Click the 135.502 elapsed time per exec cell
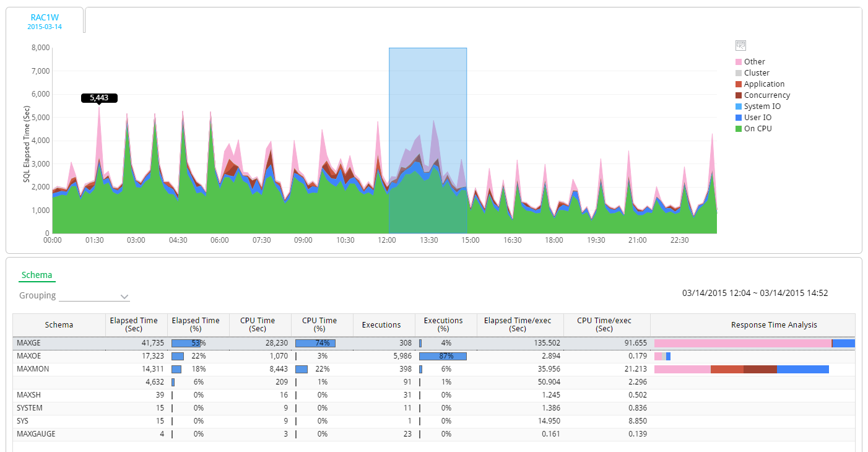 (521, 343)
